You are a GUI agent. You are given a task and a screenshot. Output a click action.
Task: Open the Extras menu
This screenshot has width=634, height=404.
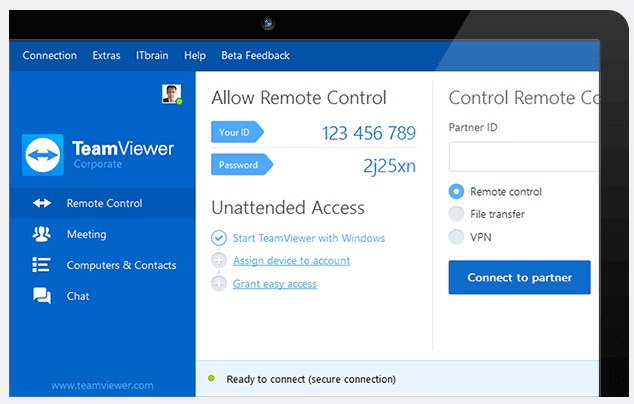[106, 55]
